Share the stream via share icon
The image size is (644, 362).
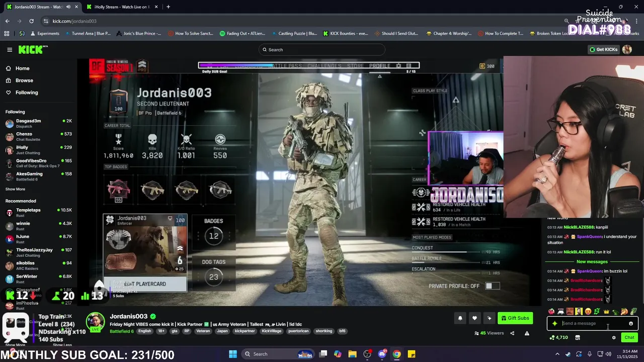(512, 333)
